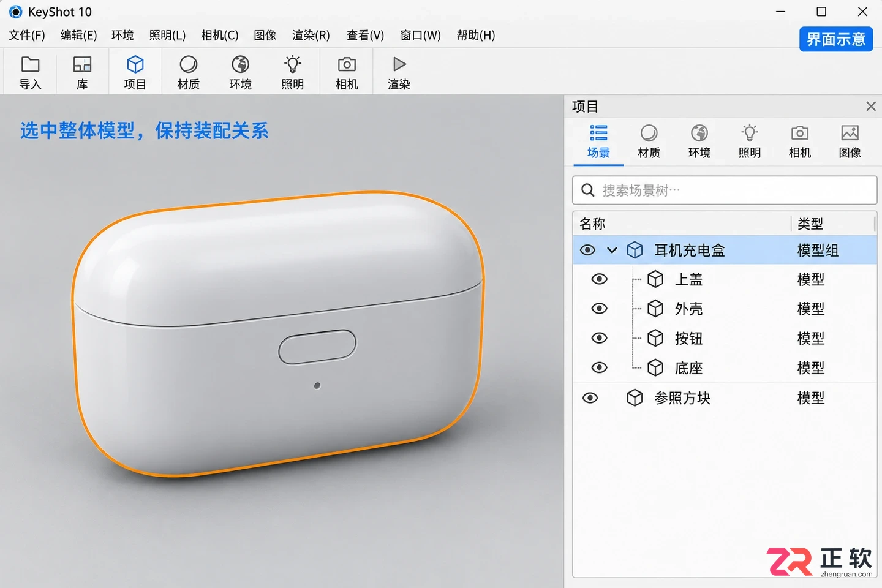Click the cube icon beside 上盖
The width and height of the screenshot is (882, 588).
(655, 279)
